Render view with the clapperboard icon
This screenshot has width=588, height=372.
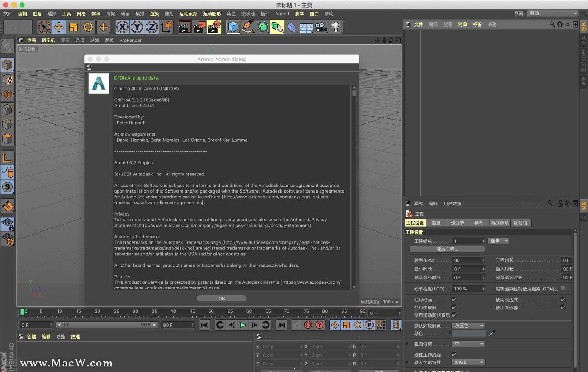[x=185, y=27]
